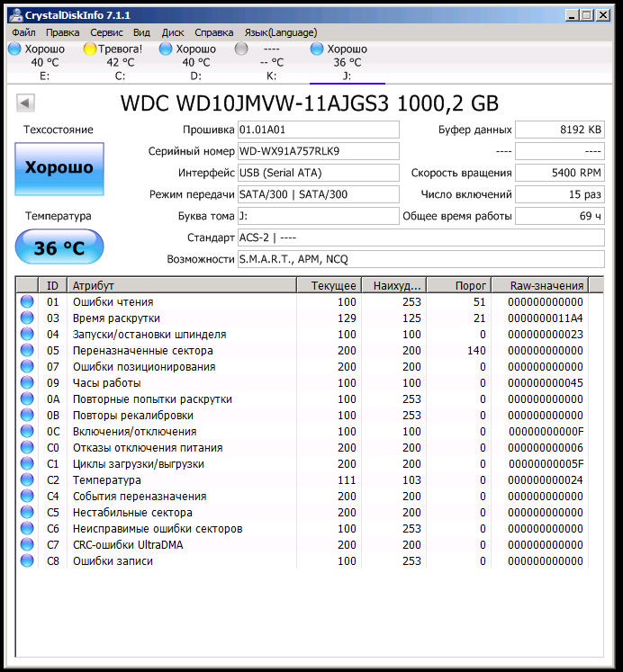
Task: Sort by Текущее column header
Action: point(330,285)
